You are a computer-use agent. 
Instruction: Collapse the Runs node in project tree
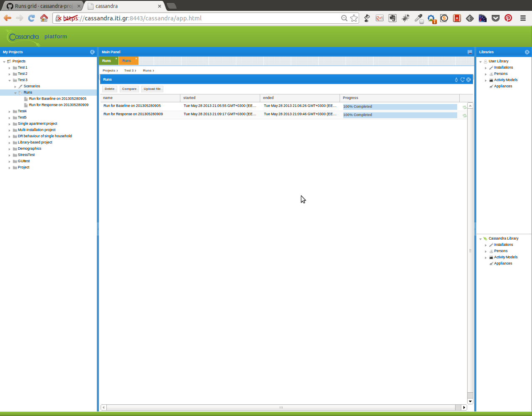(x=15, y=93)
